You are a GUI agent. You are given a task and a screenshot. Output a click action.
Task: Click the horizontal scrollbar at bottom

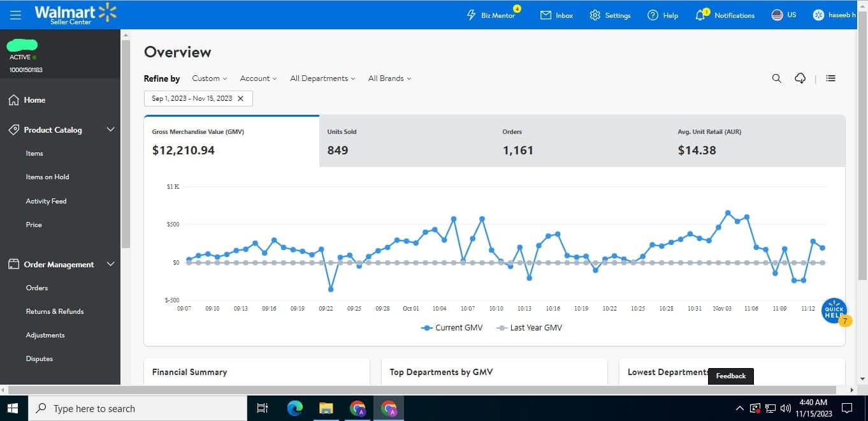click(x=421, y=389)
